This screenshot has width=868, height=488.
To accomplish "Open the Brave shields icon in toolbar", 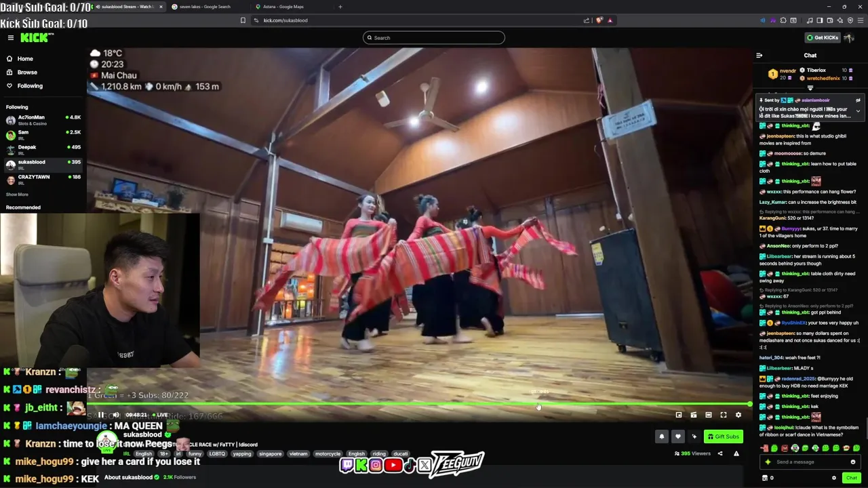I will point(599,20).
